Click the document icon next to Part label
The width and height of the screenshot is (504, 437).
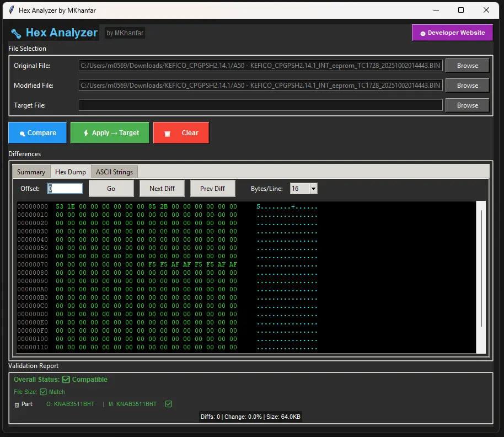(15, 404)
